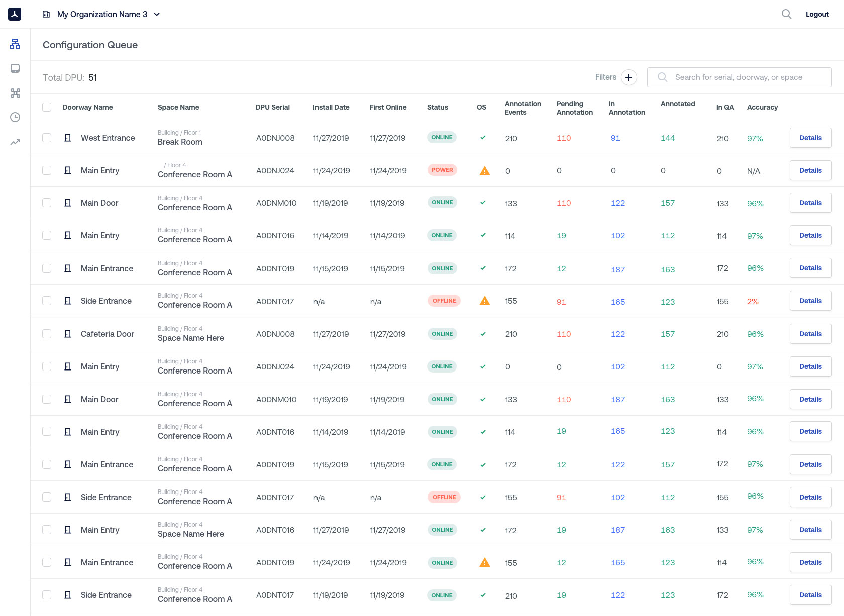The width and height of the screenshot is (844, 616).
Task: Click the Logout link
Action: pyautogui.click(x=817, y=14)
